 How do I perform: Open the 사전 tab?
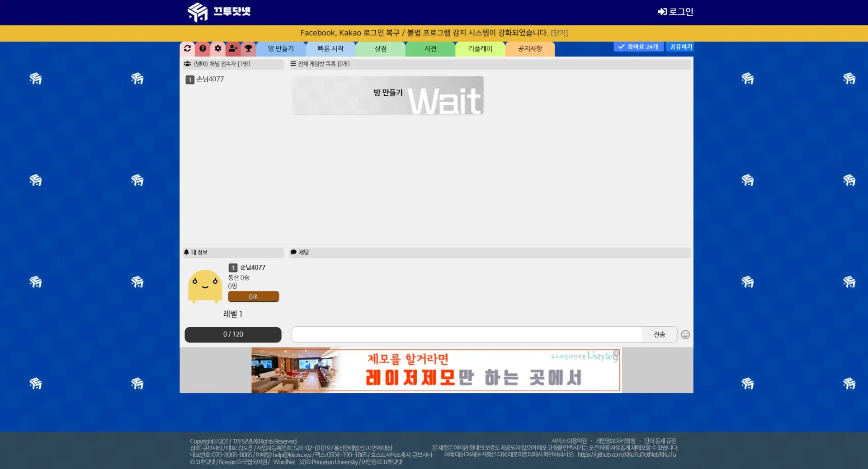[x=430, y=49]
